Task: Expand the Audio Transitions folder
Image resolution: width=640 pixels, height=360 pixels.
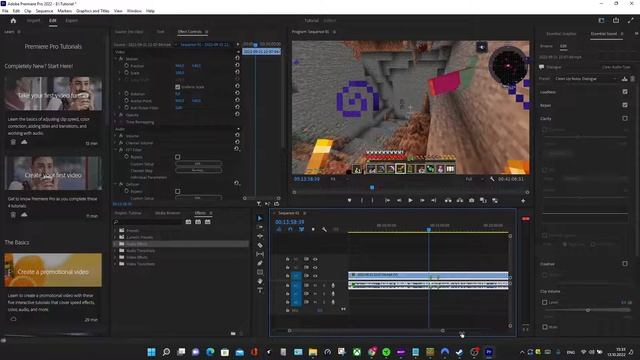Action: point(116,251)
